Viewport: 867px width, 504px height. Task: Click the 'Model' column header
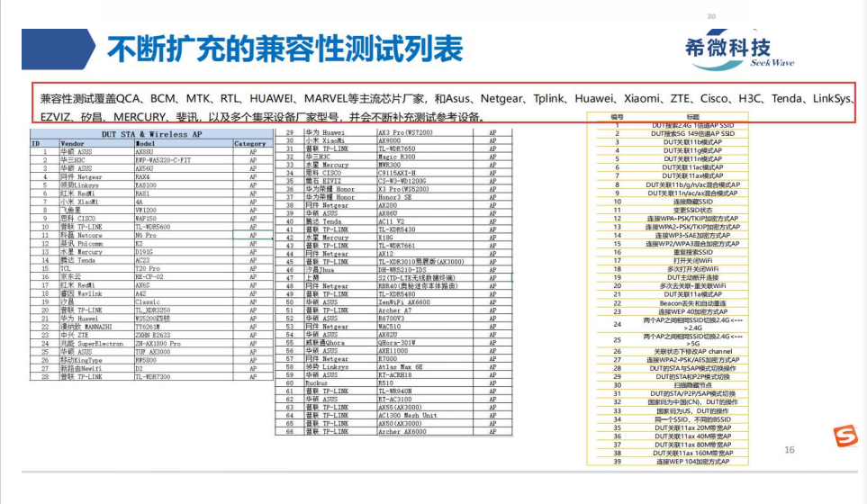click(146, 143)
